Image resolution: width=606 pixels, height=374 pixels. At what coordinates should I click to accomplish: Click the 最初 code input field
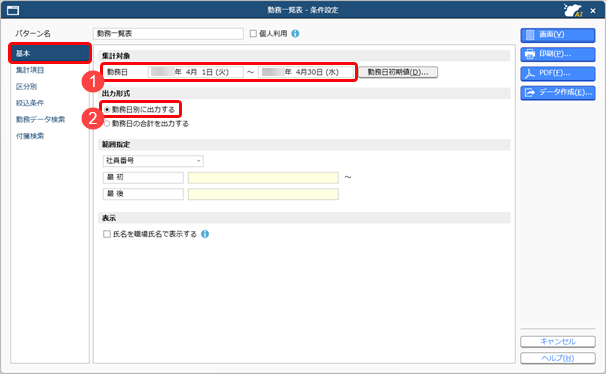143,177
